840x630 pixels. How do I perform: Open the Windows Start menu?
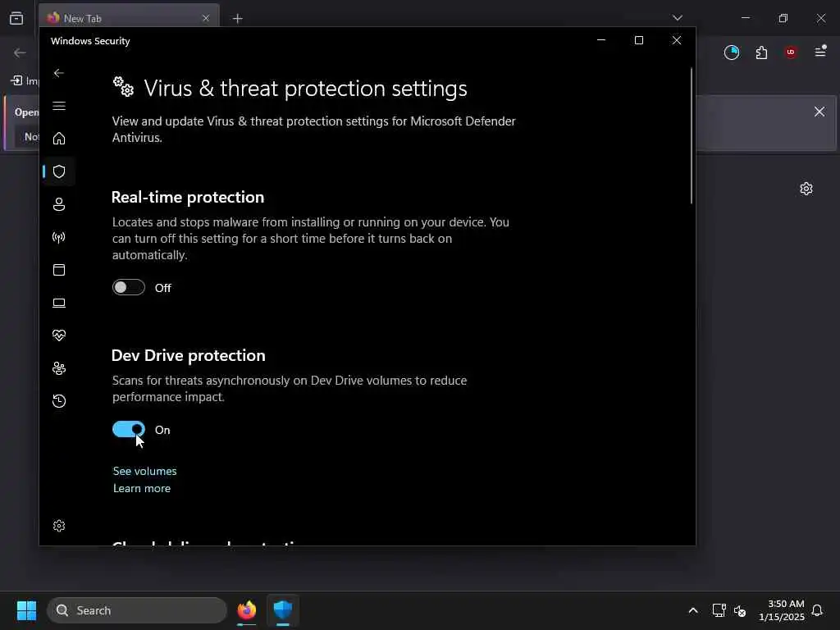click(x=26, y=610)
